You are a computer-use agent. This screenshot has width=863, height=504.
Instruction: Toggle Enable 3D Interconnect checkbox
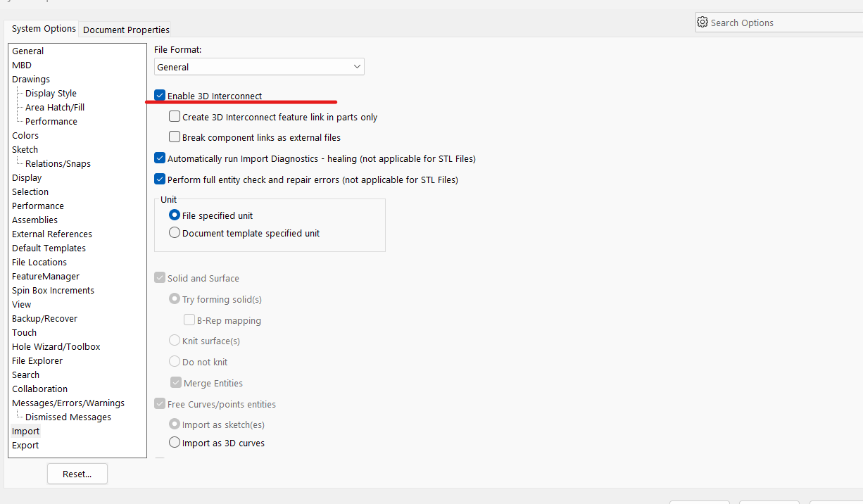pos(160,96)
